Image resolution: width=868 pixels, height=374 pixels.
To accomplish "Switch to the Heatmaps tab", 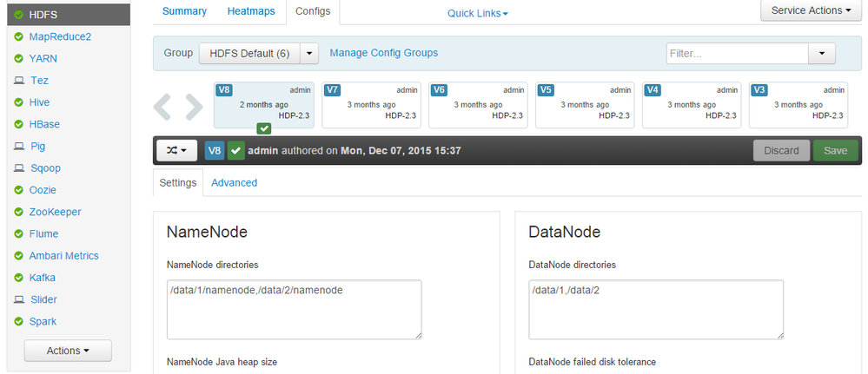I will click(251, 11).
